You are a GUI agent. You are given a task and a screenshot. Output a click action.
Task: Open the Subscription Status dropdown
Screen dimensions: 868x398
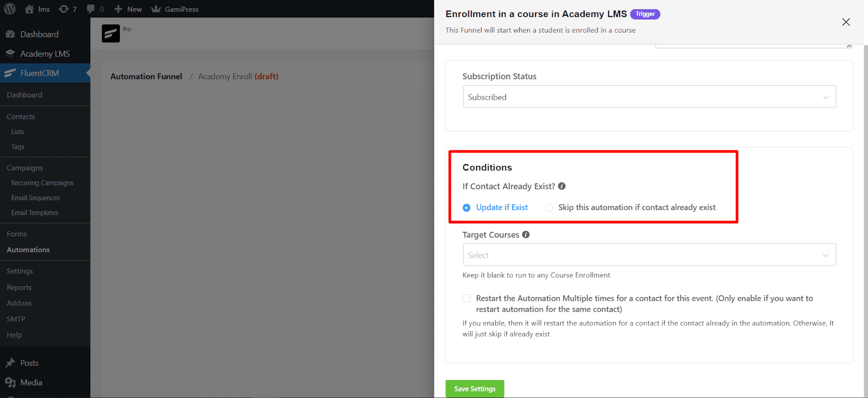(648, 97)
